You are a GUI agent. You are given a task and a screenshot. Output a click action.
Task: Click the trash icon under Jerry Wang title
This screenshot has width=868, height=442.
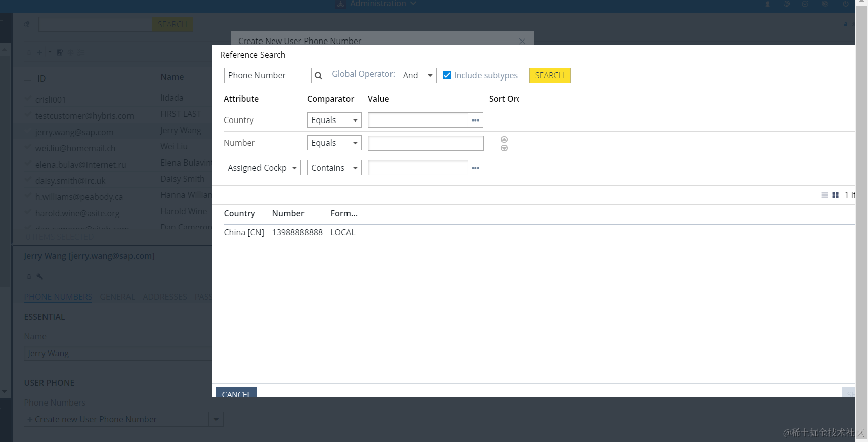(x=29, y=276)
